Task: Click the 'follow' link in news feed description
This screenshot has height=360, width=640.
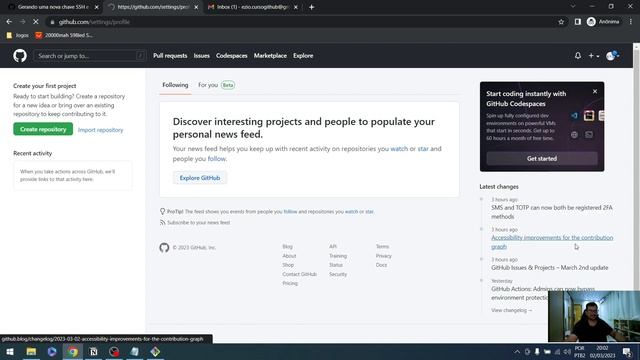Action: pos(216,159)
